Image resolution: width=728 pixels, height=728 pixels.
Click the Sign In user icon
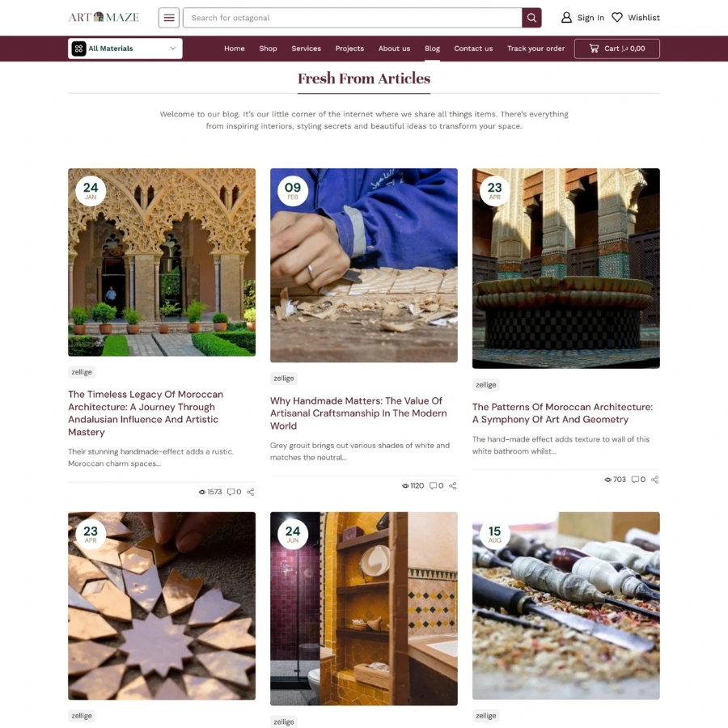(566, 18)
